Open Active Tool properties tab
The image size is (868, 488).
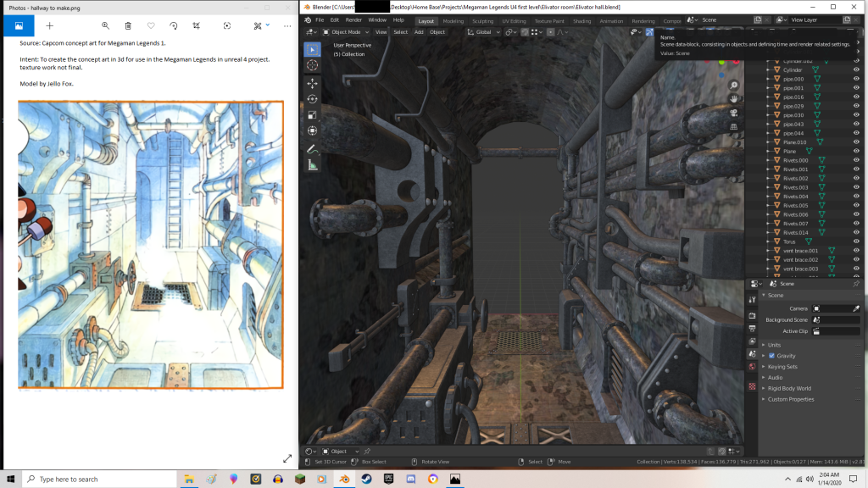[x=752, y=299]
